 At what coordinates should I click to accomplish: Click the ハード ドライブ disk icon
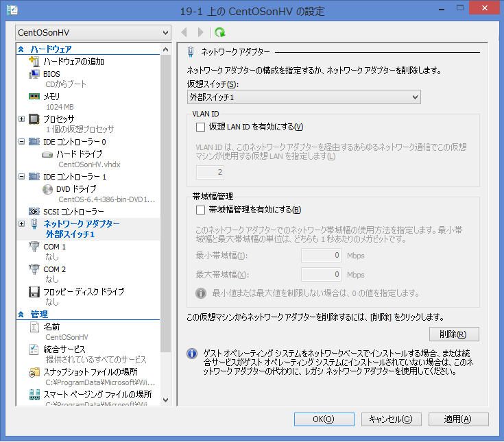[x=47, y=154]
